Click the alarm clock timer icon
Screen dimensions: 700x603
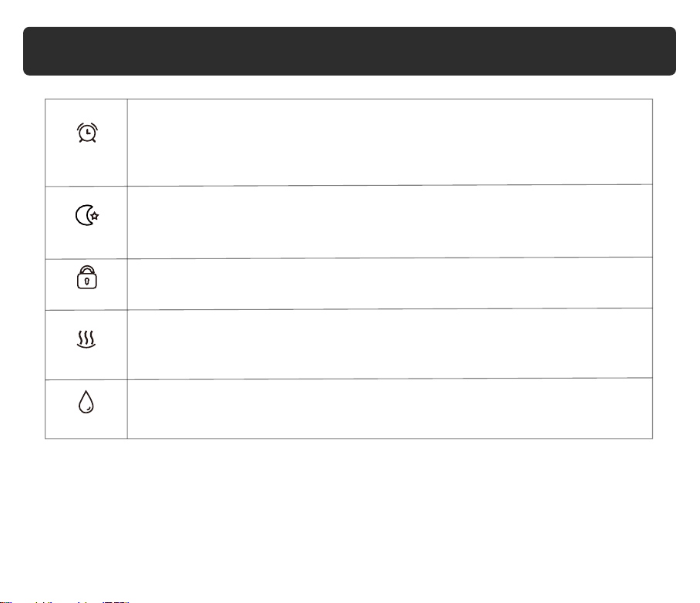87,133
